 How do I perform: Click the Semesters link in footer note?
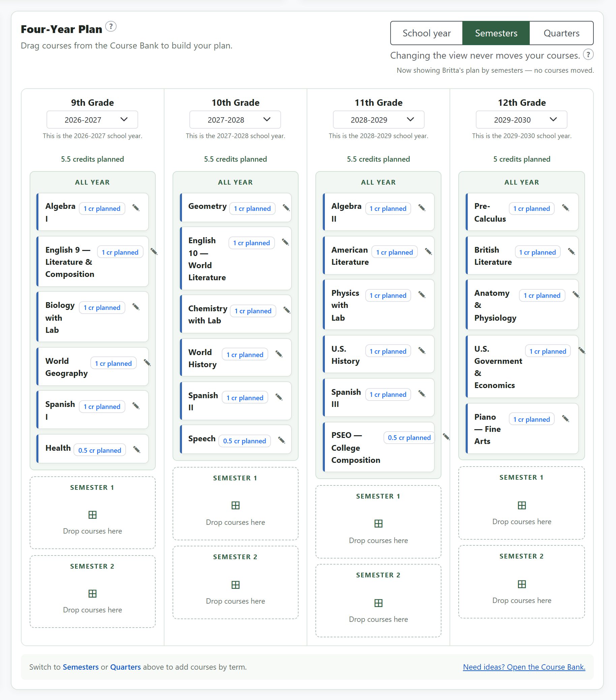(x=81, y=667)
